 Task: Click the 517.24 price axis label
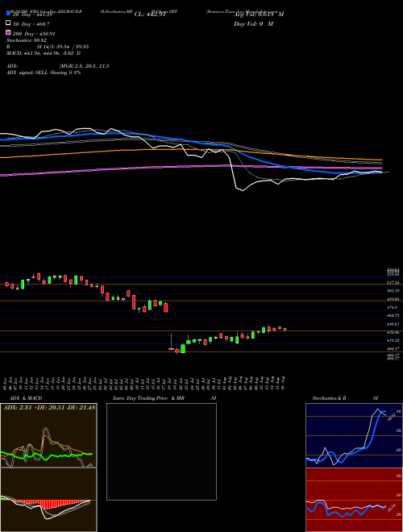coord(393,283)
